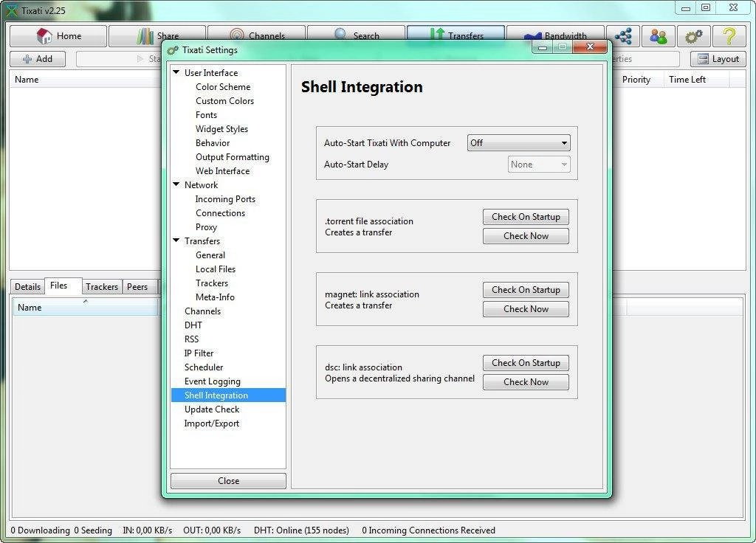Open the Fonts settings page

(207, 114)
